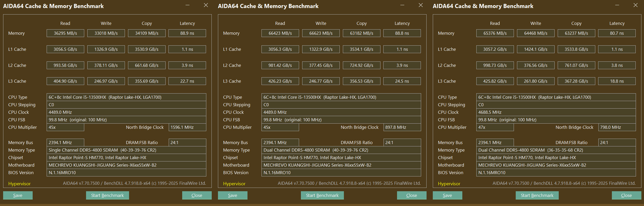Click Close button in Single Channel benchmark window
This screenshot has width=644, height=206.
(197, 195)
